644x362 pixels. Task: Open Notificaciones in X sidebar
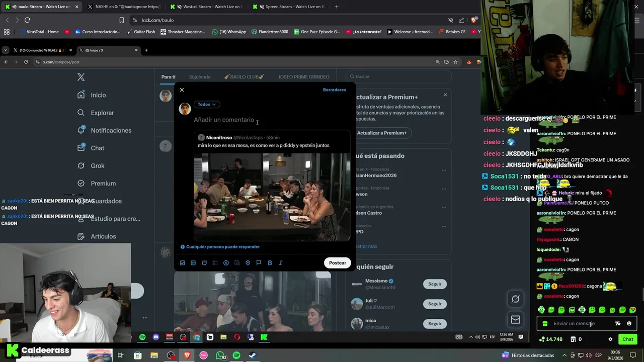point(105,130)
